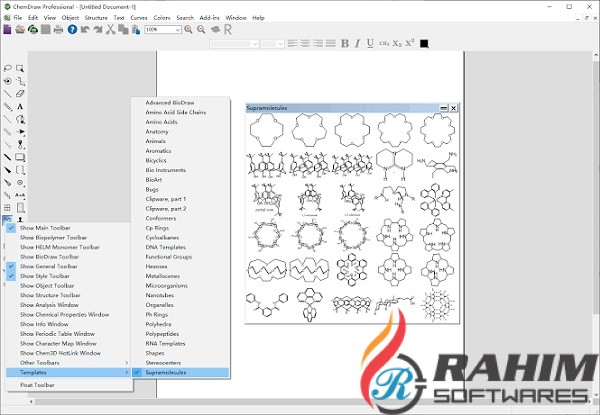This screenshot has height=415, width=600.
Task: Open the Structure menu
Action: tap(96, 18)
